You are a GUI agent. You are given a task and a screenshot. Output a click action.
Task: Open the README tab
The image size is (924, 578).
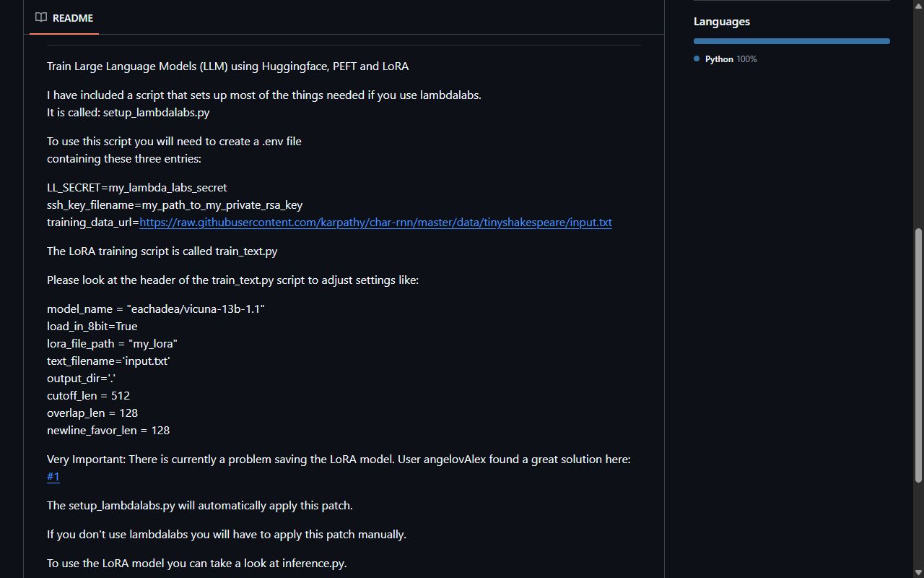(x=64, y=17)
